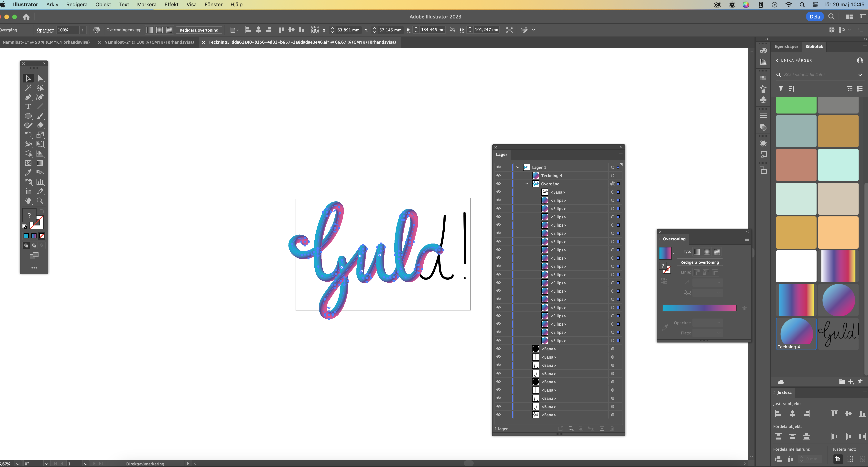Select the Ellipse tool
This screenshot has height=467, width=868.
[28, 116]
